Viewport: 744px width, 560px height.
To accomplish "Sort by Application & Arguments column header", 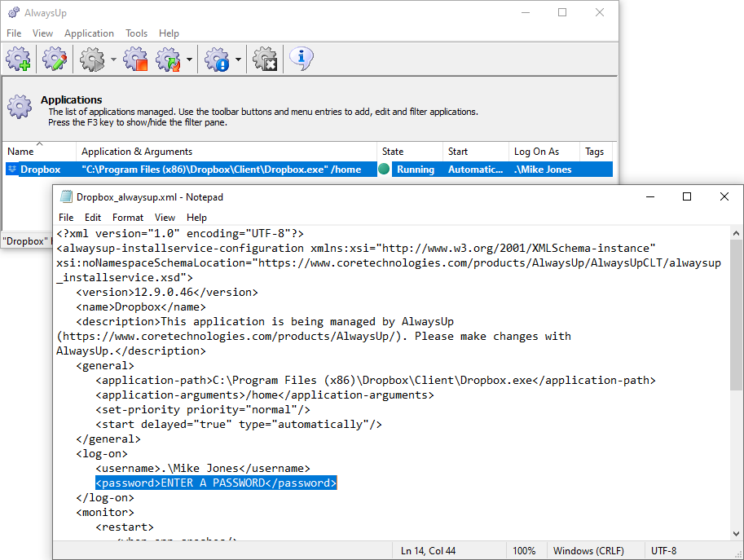I will 227,152.
